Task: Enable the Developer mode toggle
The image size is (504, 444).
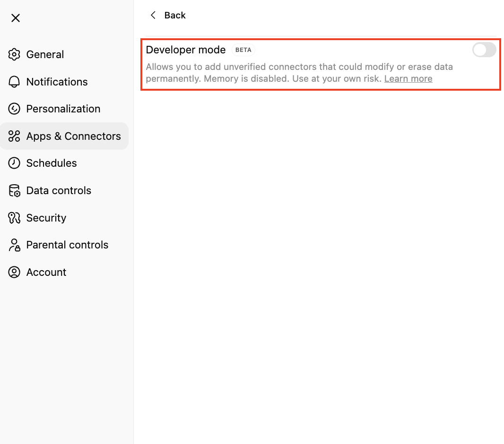Action: (x=484, y=50)
